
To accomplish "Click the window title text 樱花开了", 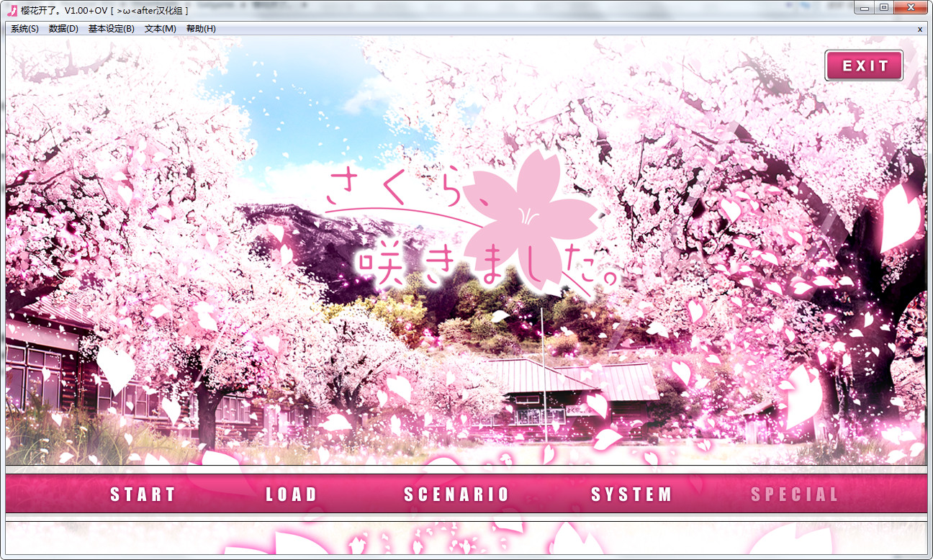I will (42, 10).
